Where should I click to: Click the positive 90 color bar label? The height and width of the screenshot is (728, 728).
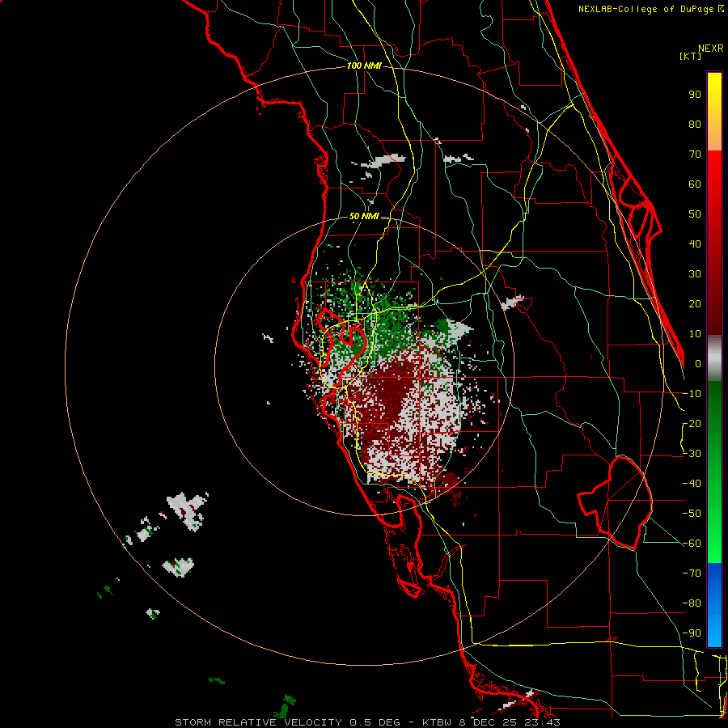click(x=695, y=95)
